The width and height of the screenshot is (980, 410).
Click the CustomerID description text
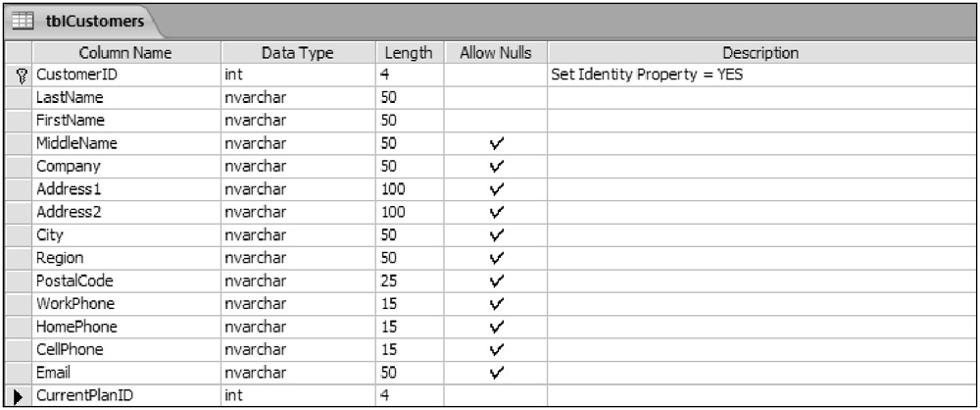[x=647, y=76]
